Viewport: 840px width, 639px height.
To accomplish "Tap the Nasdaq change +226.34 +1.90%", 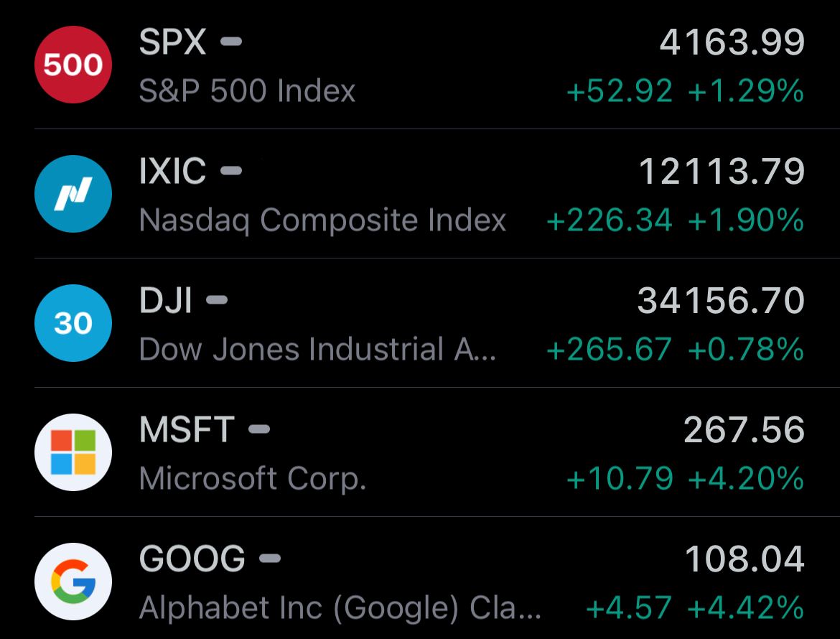I will (675, 220).
